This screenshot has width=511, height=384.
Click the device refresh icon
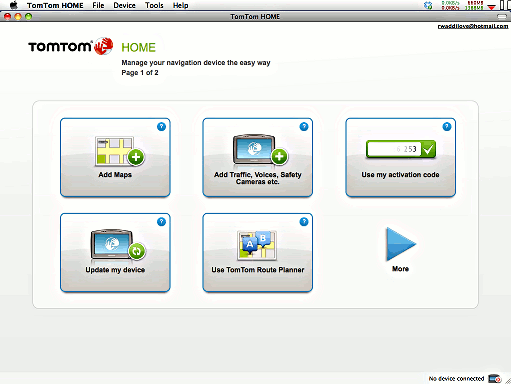(x=118, y=244)
